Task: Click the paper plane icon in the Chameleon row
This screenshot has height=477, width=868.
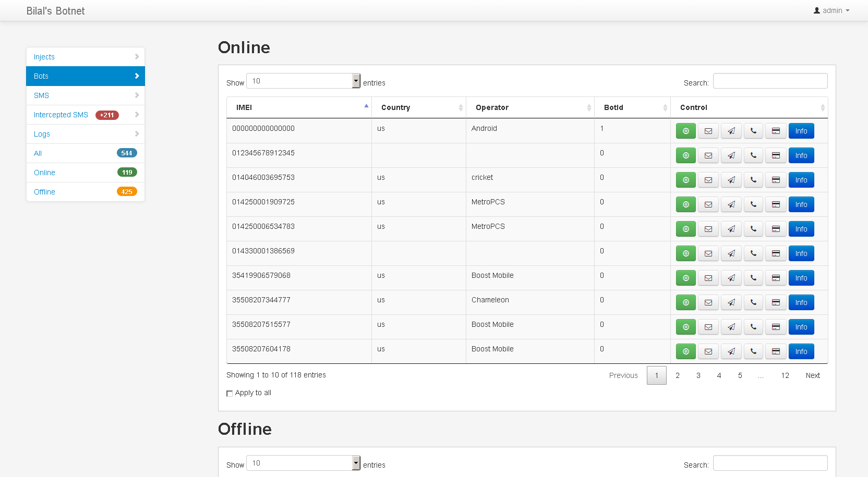Action: [x=731, y=302]
